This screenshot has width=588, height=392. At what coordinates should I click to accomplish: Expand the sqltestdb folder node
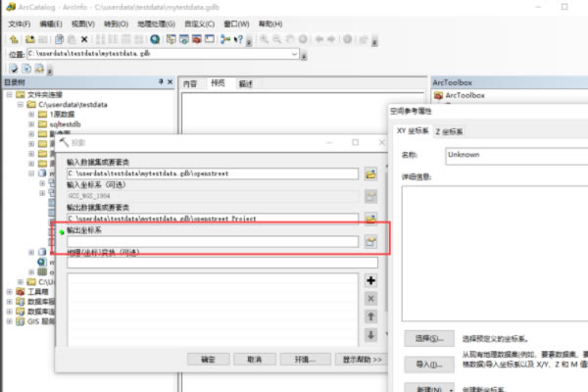(x=31, y=124)
